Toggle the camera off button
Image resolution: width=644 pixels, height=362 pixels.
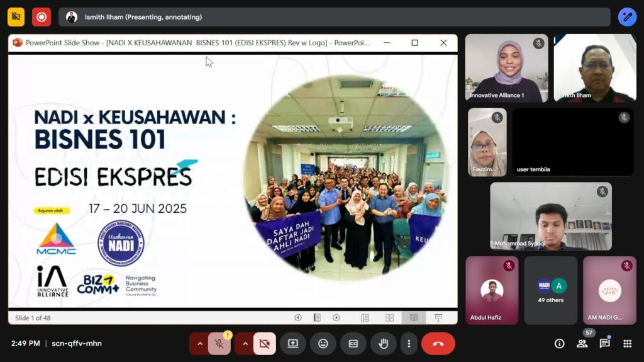tap(265, 344)
